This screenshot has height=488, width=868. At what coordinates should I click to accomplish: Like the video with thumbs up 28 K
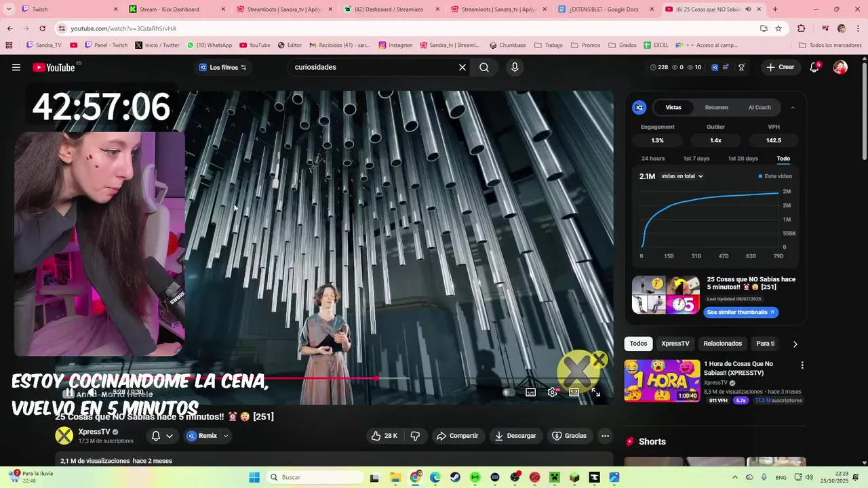click(384, 436)
